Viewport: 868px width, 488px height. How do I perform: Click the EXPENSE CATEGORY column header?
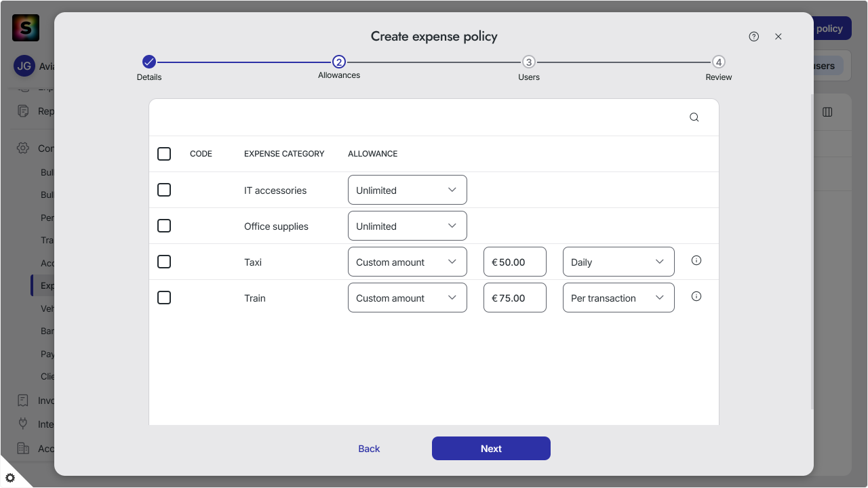(284, 154)
